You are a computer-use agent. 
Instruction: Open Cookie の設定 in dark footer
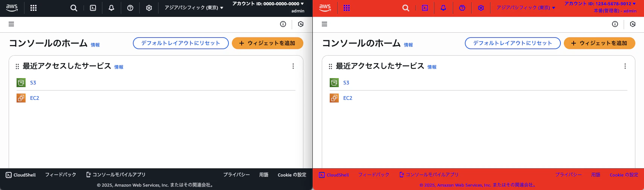click(x=292, y=175)
